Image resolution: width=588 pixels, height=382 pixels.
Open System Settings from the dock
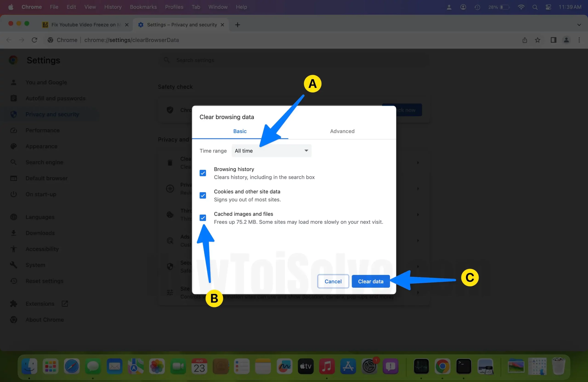(369, 366)
